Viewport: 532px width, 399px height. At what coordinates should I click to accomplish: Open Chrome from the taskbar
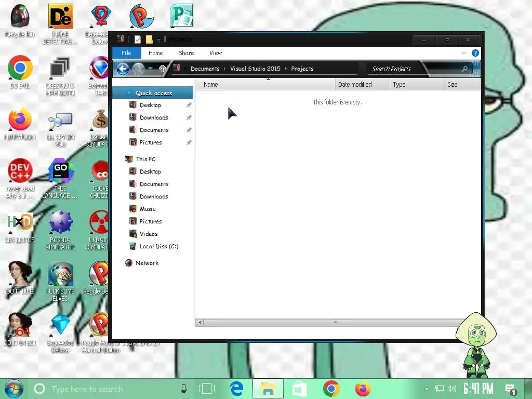click(331, 389)
